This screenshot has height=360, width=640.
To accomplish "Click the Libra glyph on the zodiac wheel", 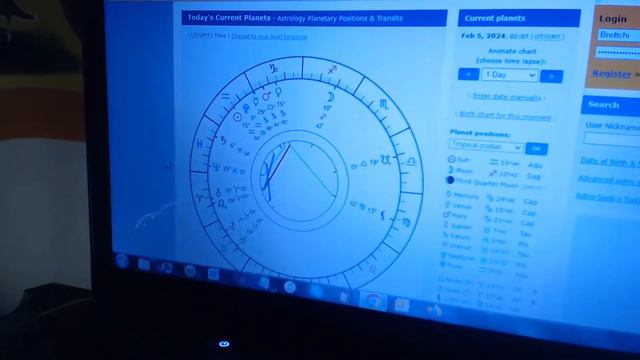I will click(411, 161).
